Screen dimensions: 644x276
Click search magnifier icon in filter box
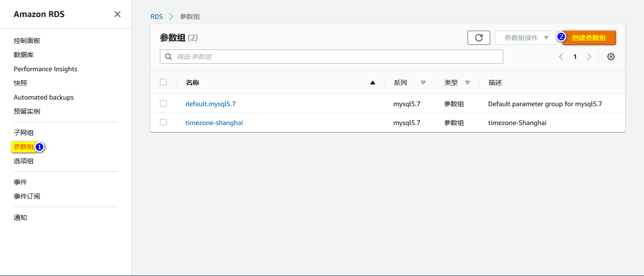coord(168,57)
